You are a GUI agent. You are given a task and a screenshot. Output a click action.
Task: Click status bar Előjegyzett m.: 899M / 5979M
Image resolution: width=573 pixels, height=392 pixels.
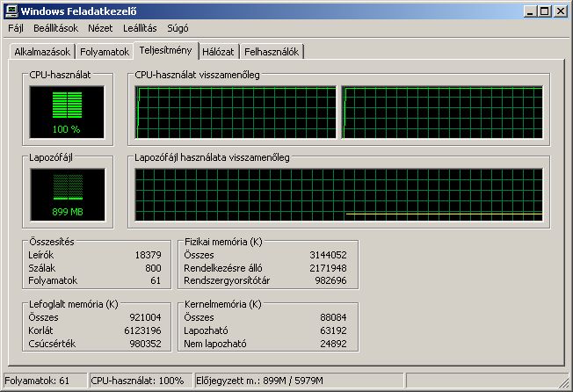click(300, 381)
